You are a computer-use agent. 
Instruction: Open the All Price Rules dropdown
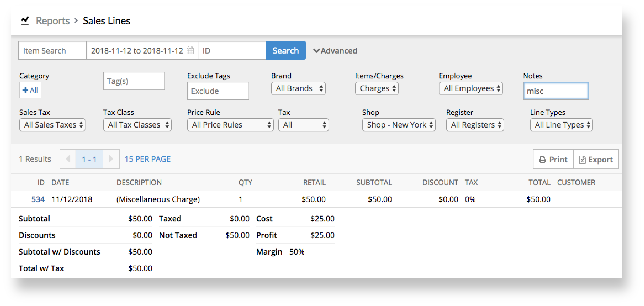(x=230, y=125)
